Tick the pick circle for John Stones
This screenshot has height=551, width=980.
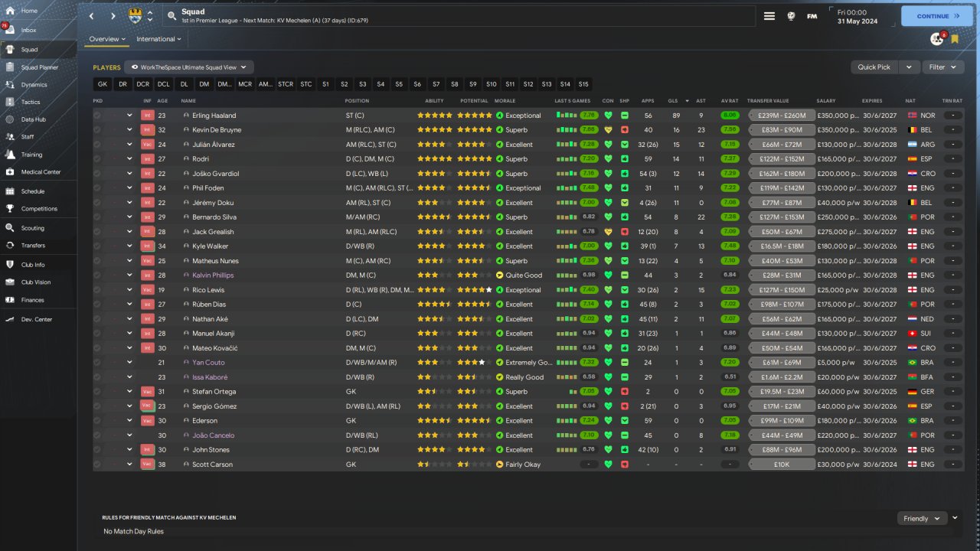97,450
